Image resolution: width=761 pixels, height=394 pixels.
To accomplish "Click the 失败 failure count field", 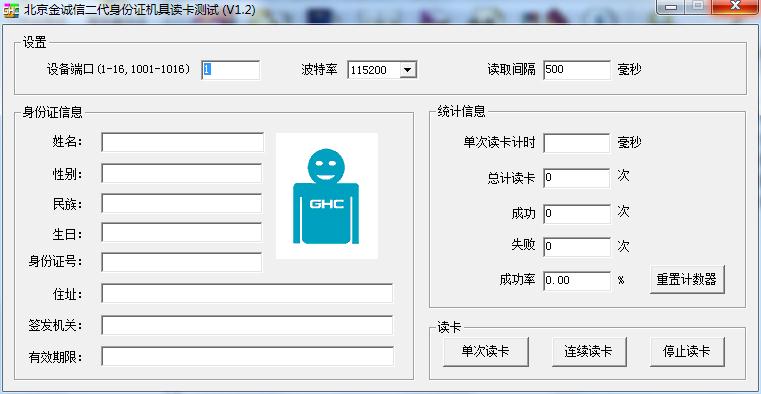I will [577, 247].
